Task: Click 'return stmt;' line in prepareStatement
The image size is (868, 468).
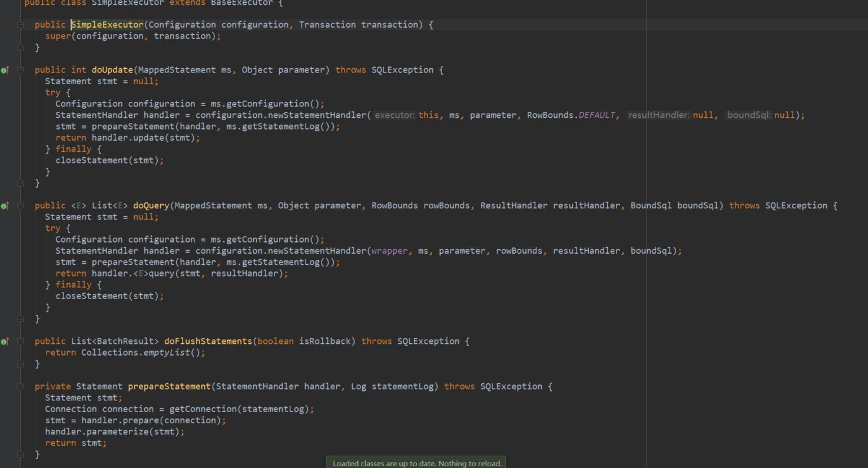Action: tap(76, 443)
